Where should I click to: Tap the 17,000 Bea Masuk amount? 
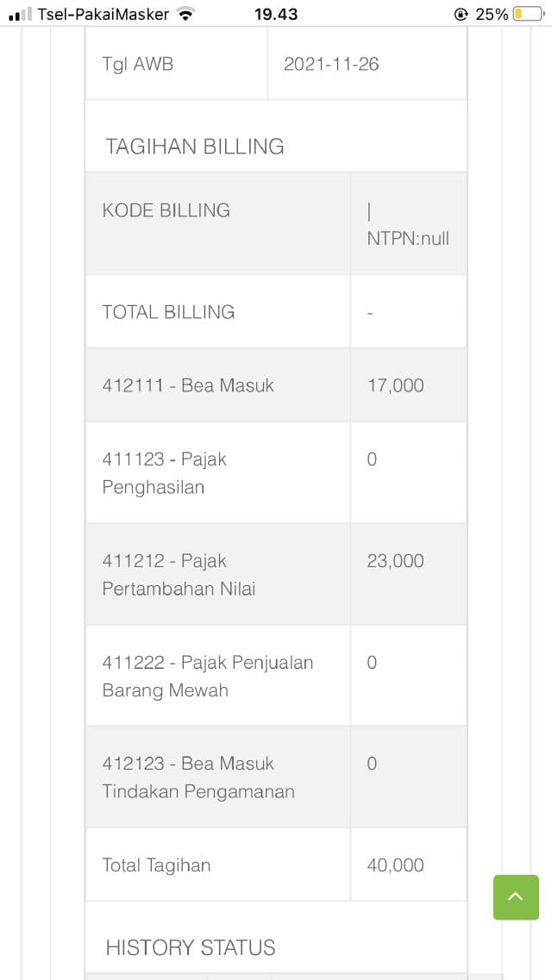point(396,385)
